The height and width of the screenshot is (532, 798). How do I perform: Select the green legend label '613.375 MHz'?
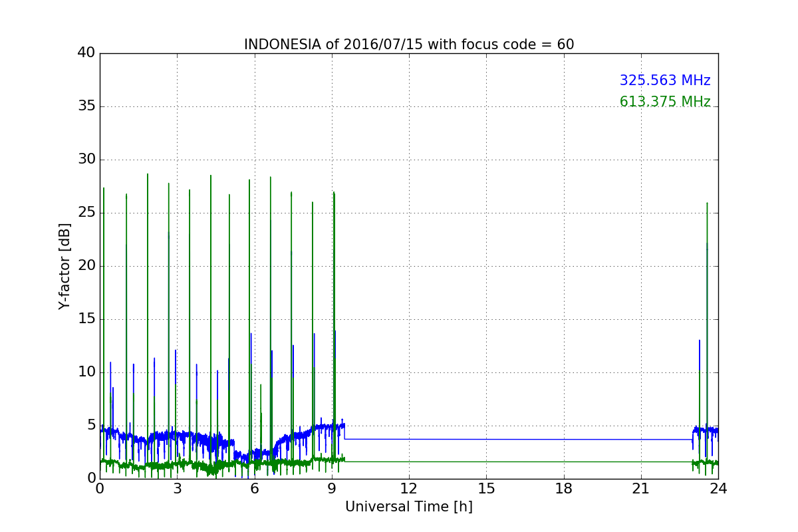tap(665, 102)
